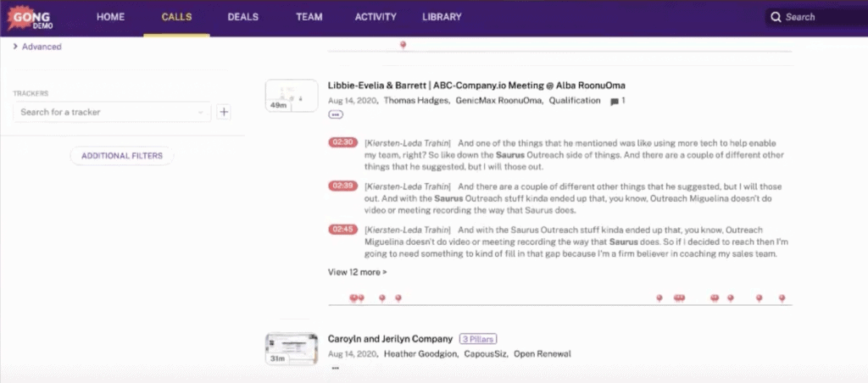868x383 pixels.
Task: Open the tracker search dropdown arrow
Action: click(x=200, y=112)
